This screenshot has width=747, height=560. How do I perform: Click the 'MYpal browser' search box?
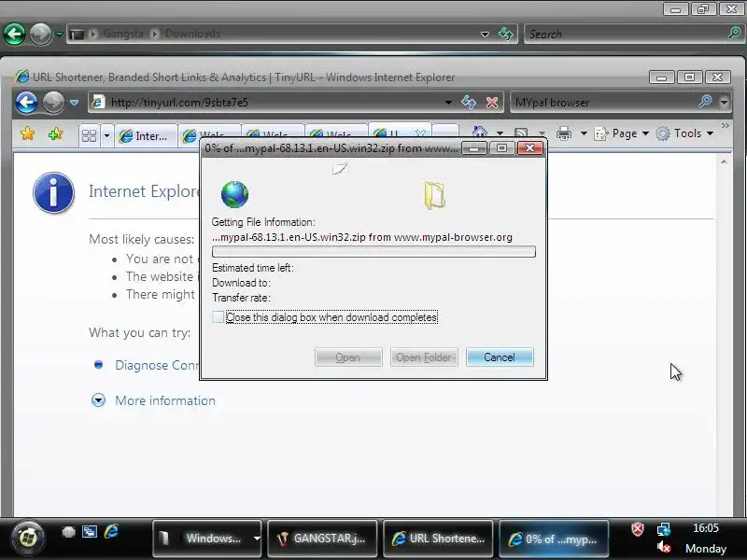coord(605,103)
